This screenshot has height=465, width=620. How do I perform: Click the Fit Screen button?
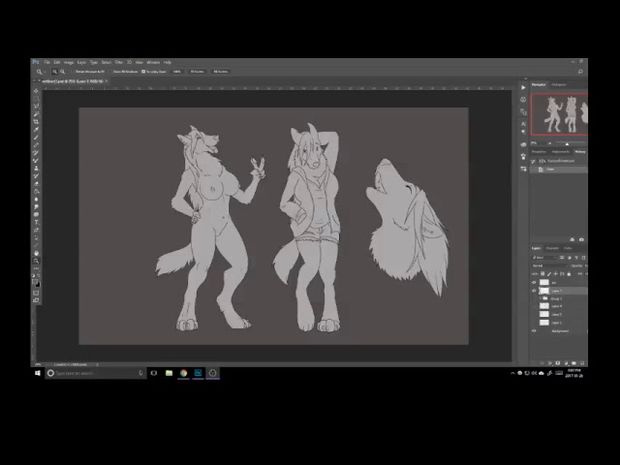click(x=197, y=72)
